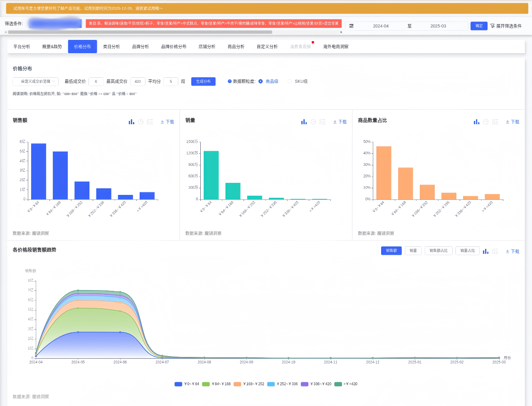Expand filter conditions via 展开筛选条件

(x=509, y=26)
